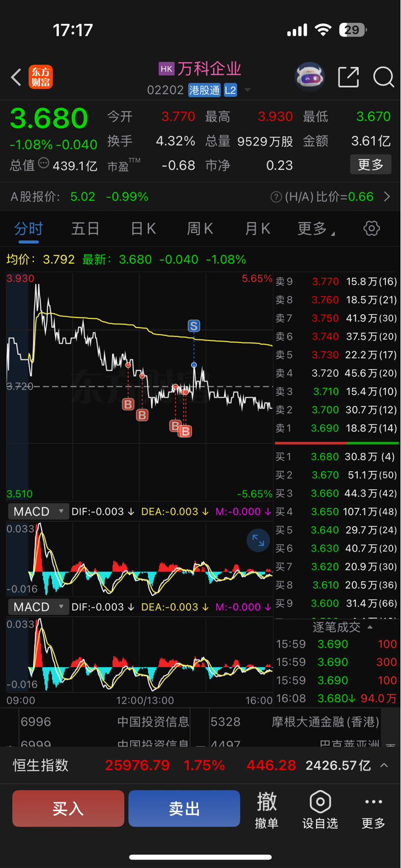Tap the 设自选 hexagon icon

tap(320, 802)
